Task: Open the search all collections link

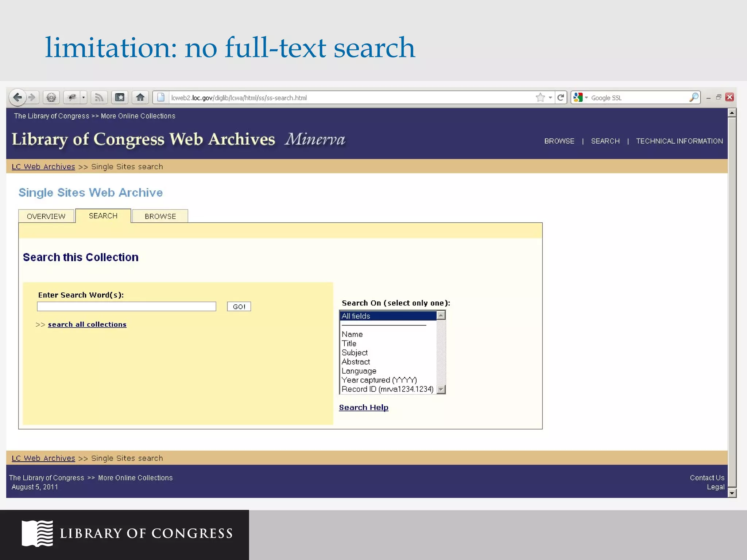Action: [x=87, y=324]
